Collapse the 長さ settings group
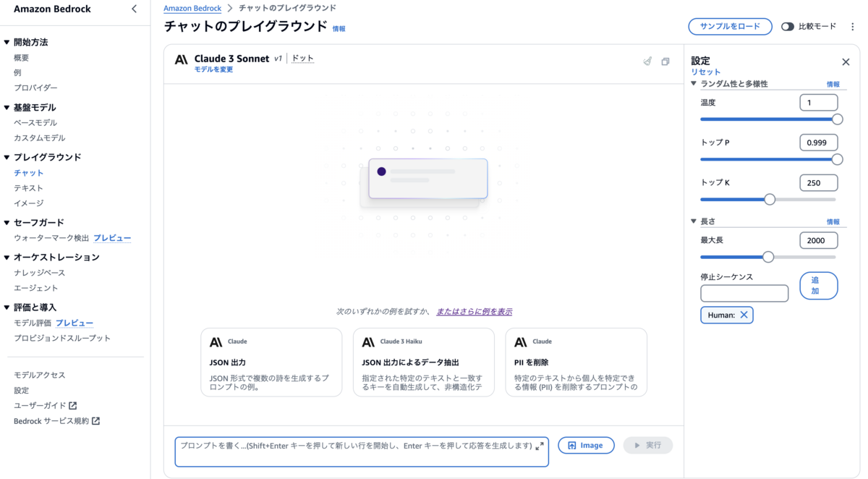The width and height of the screenshot is (868, 479). tap(694, 221)
